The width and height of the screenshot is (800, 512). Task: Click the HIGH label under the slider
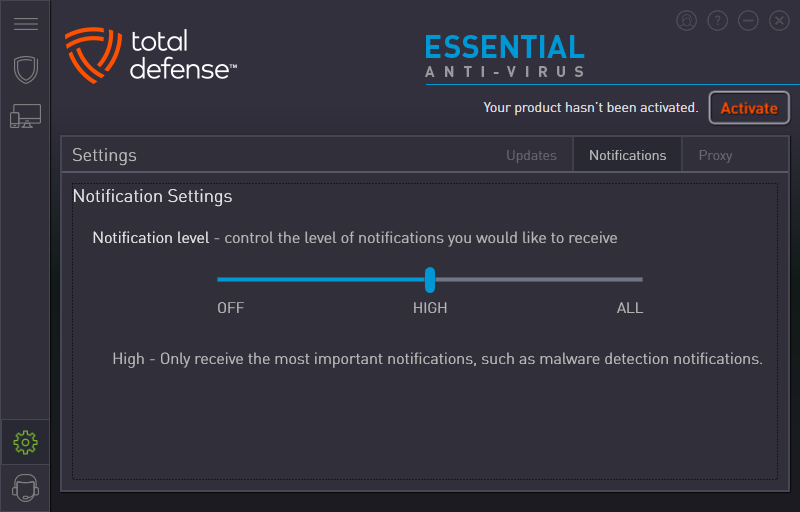point(430,308)
